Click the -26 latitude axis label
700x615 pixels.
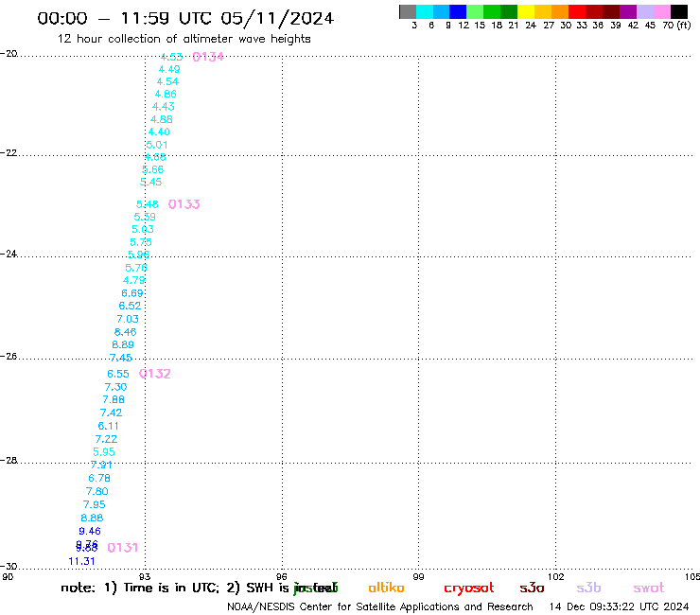point(9,356)
